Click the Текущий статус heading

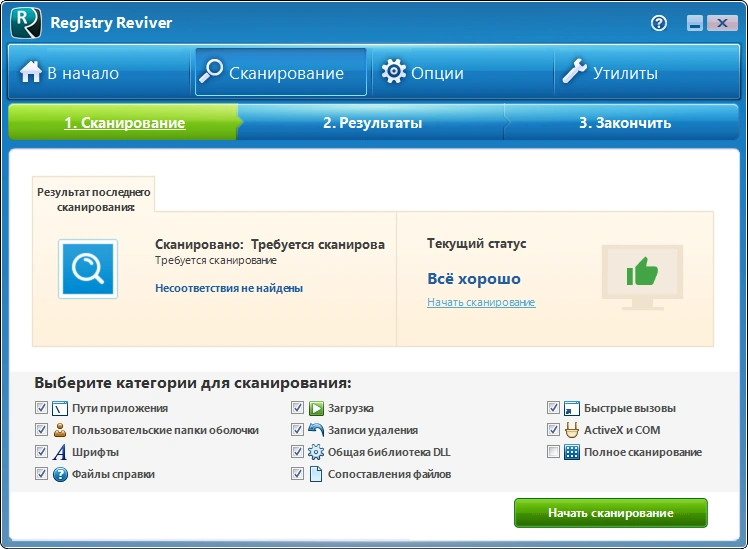pos(477,244)
